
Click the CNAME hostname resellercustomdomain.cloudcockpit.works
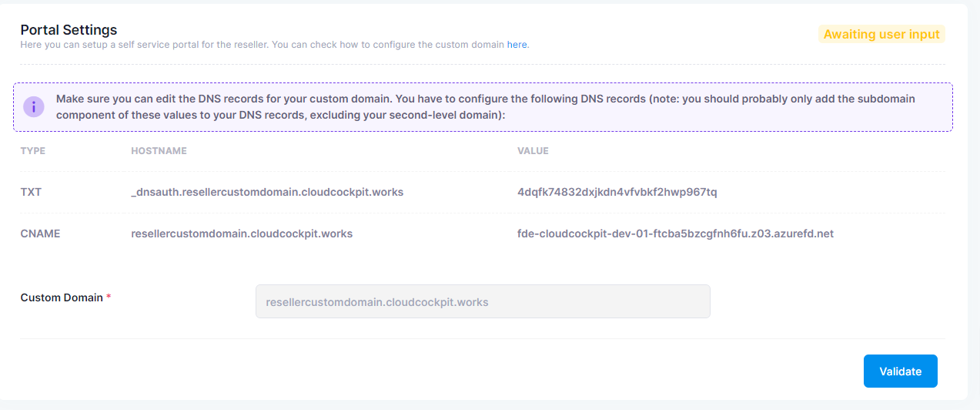[242, 233]
